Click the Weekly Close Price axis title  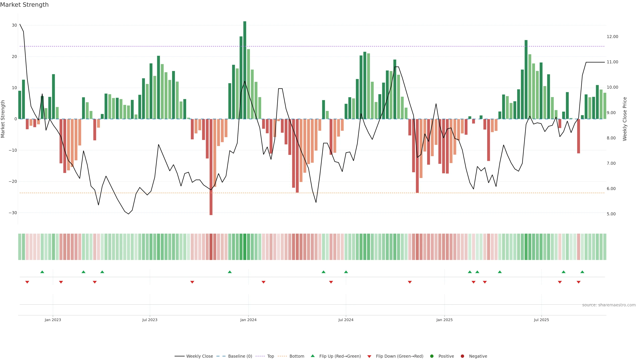(625, 119)
